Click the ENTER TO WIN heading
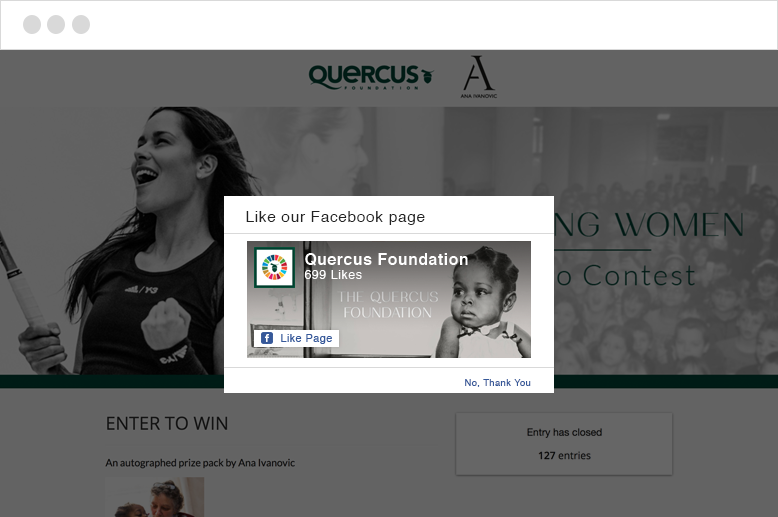This screenshot has height=517, width=778. point(167,424)
